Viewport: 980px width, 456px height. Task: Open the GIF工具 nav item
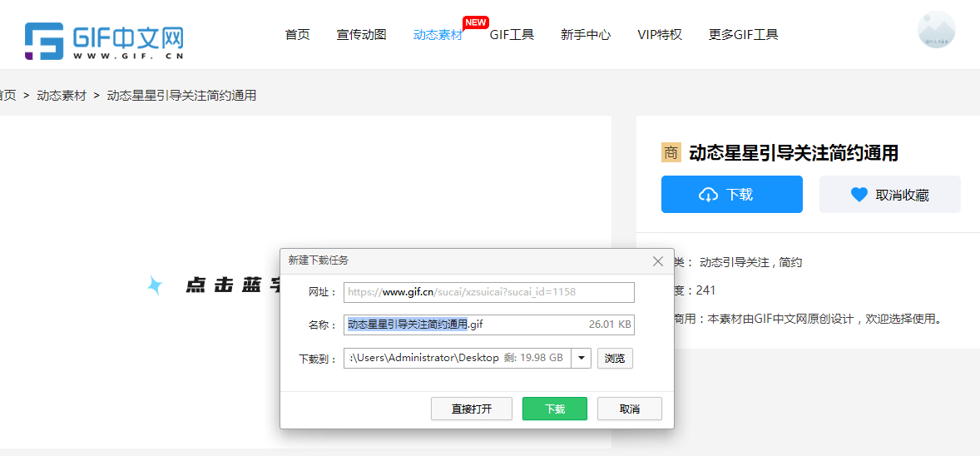tap(512, 34)
